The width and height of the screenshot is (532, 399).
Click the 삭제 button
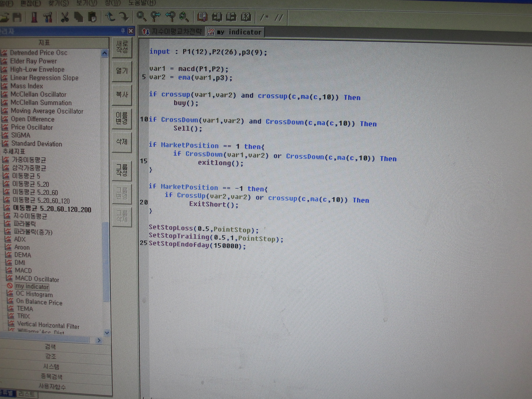[122, 142]
